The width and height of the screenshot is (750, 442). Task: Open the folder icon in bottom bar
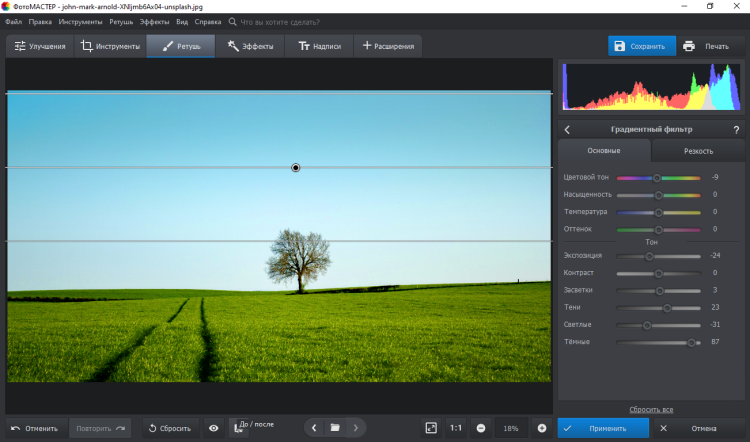coord(335,428)
